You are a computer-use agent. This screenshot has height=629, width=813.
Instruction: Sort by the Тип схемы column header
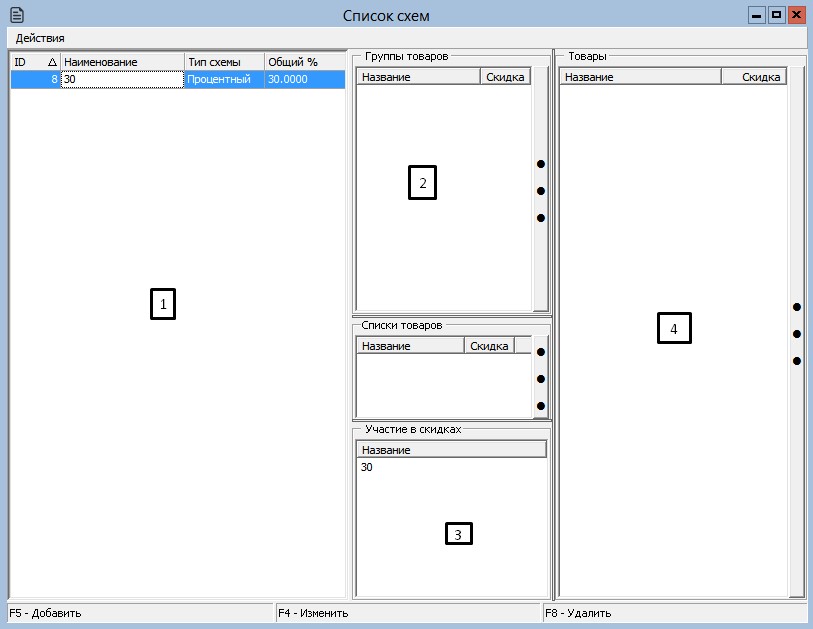(x=224, y=62)
